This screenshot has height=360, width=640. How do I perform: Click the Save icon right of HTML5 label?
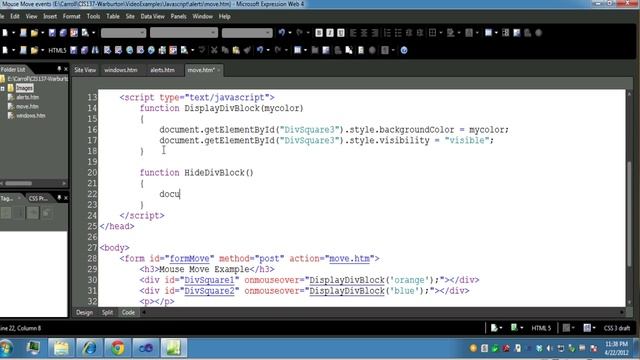coord(73,50)
